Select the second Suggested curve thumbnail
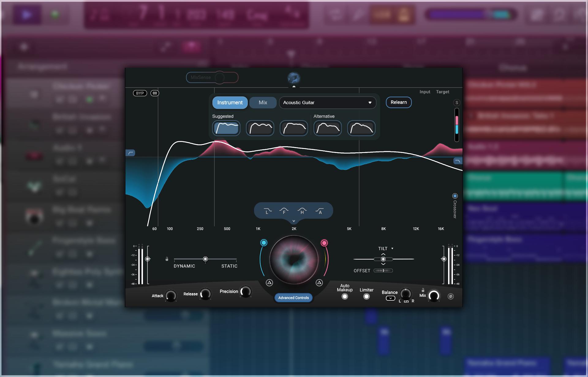Viewport: 588px width, 377px height. click(260, 128)
